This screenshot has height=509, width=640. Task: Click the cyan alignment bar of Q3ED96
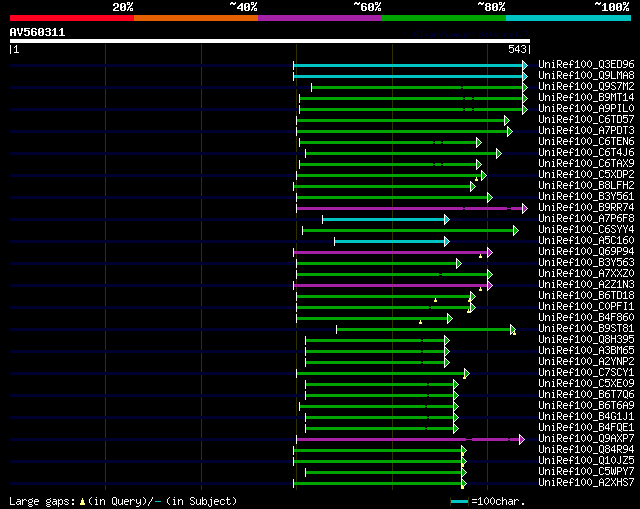click(411, 65)
